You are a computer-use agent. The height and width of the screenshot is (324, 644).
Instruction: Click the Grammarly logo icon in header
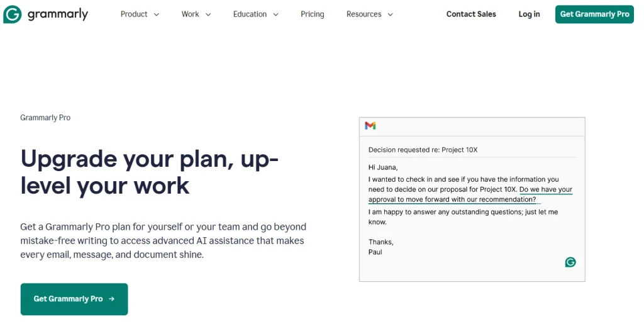[x=13, y=14]
